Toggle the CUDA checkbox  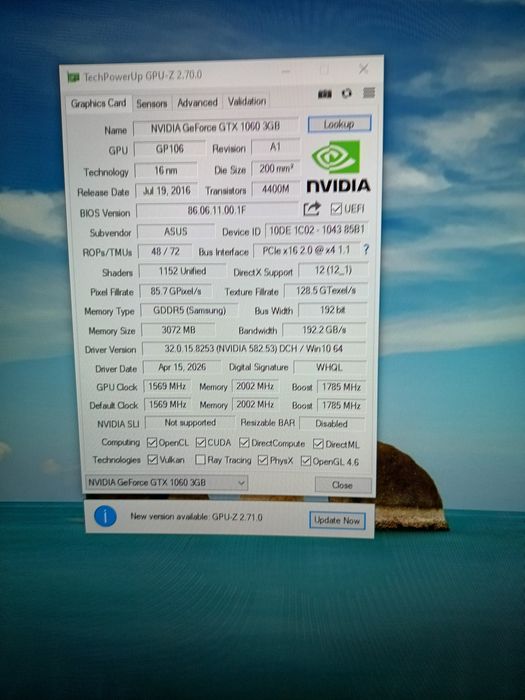(201, 442)
